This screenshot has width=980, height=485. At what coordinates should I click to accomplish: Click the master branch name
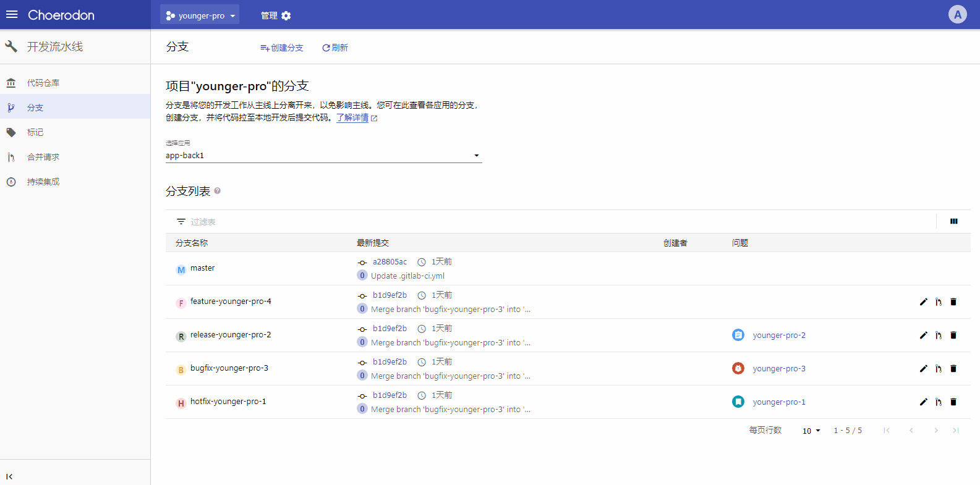202,268
